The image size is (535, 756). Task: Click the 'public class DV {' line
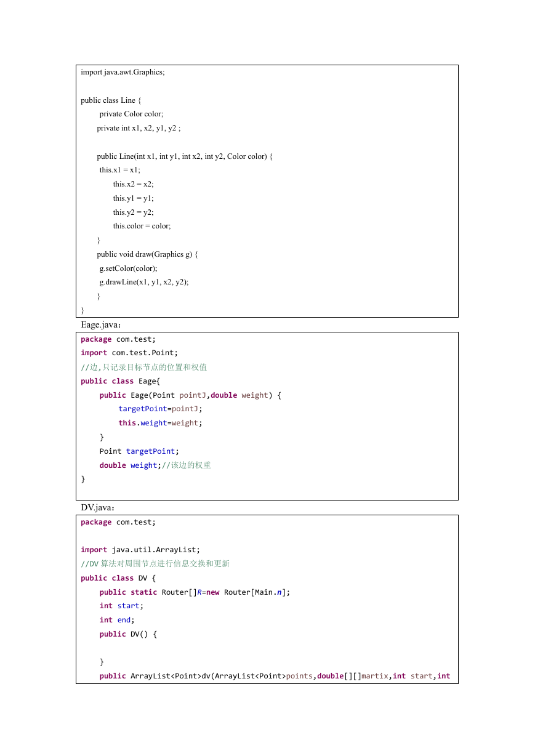118,578
